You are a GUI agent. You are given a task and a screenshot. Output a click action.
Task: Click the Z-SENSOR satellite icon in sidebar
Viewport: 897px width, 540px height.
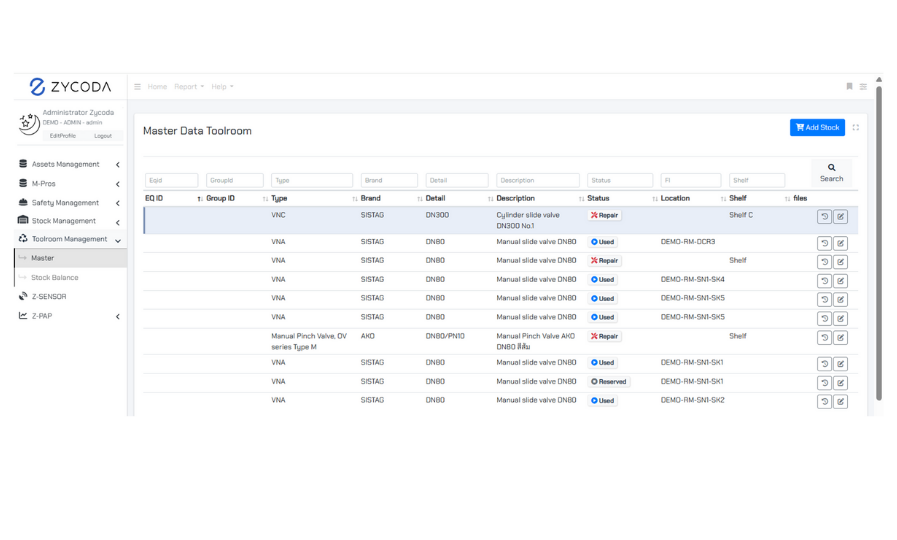click(x=23, y=297)
